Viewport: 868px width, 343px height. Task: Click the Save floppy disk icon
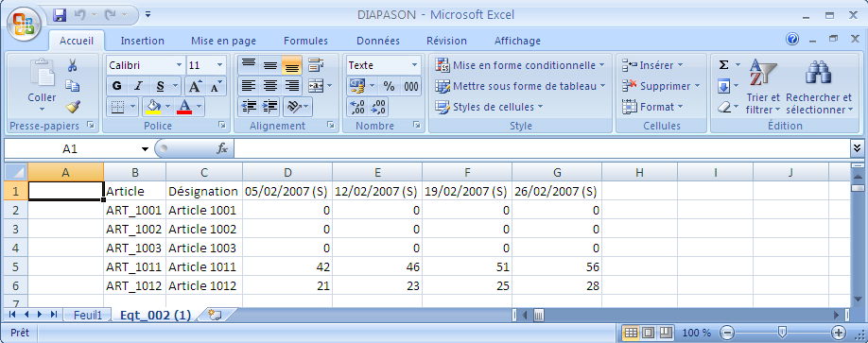60,15
